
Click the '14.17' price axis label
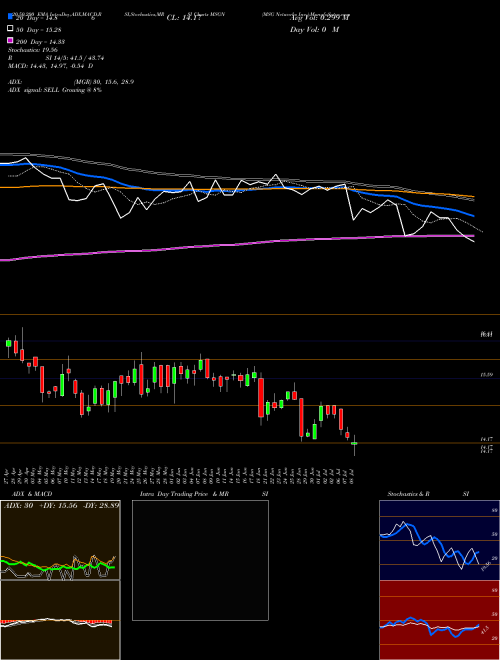(x=487, y=439)
